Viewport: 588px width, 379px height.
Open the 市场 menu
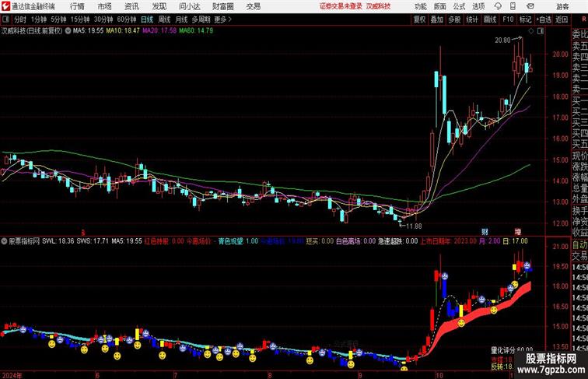tap(105, 6)
